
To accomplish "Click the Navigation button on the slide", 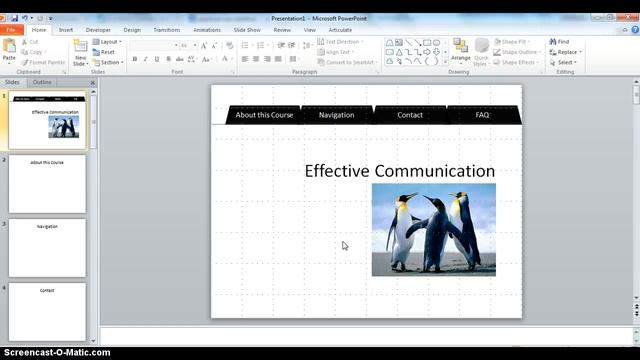I will pyautogui.click(x=336, y=115).
